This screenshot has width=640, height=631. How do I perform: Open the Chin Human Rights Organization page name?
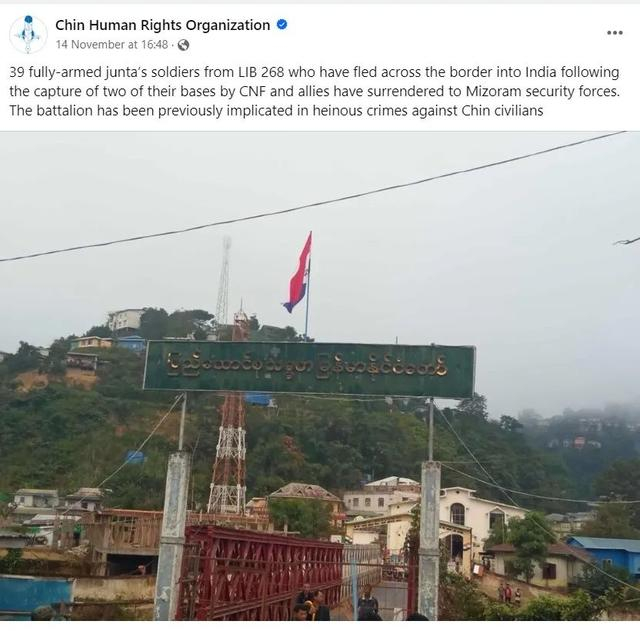162,25
